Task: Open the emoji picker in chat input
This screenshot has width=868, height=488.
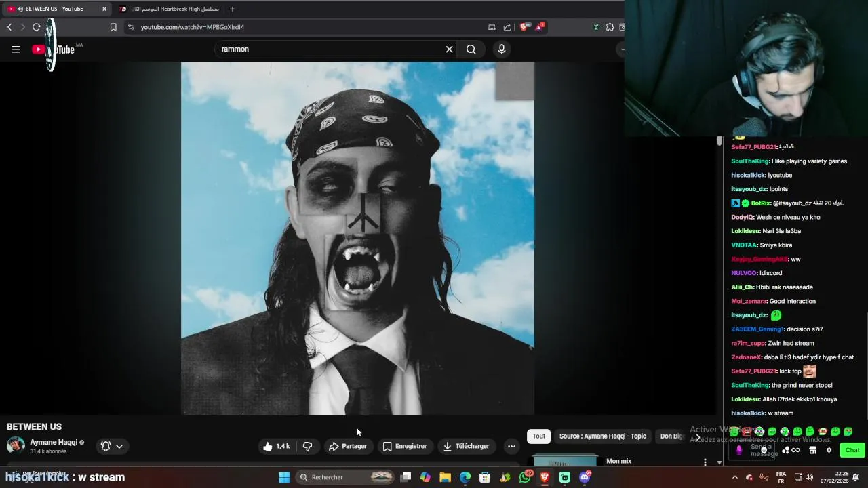Action: click(x=764, y=450)
